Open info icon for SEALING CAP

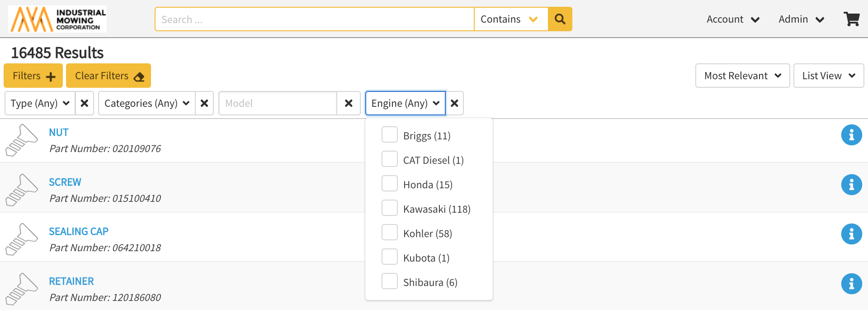[x=851, y=234]
